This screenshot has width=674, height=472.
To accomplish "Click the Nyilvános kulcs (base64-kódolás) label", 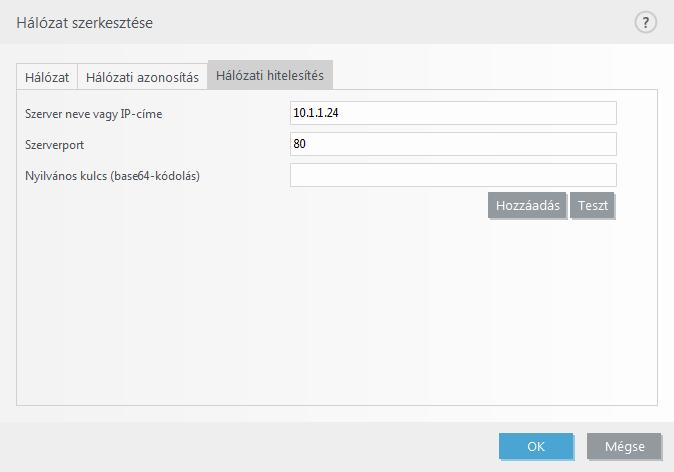I will (x=113, y=176).
